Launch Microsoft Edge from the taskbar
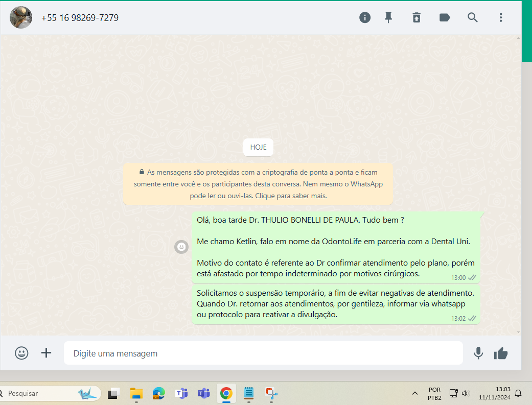 pyautogui.click(x=158, y=393)
